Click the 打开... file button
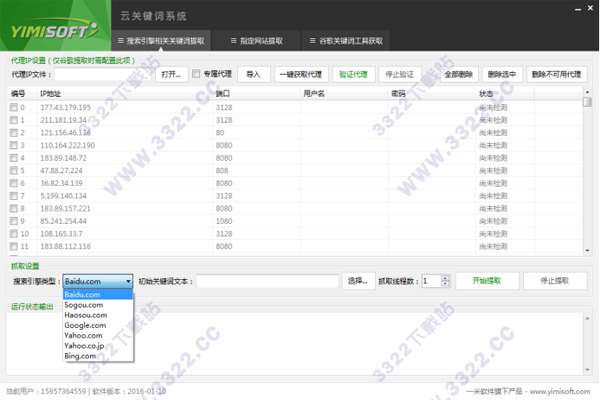 [x=171, y=74]
